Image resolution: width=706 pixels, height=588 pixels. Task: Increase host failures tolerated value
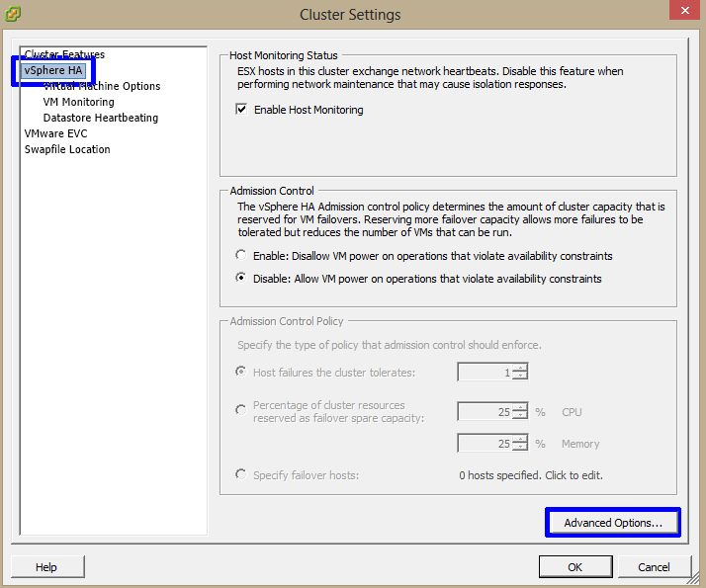pos(520,368)
